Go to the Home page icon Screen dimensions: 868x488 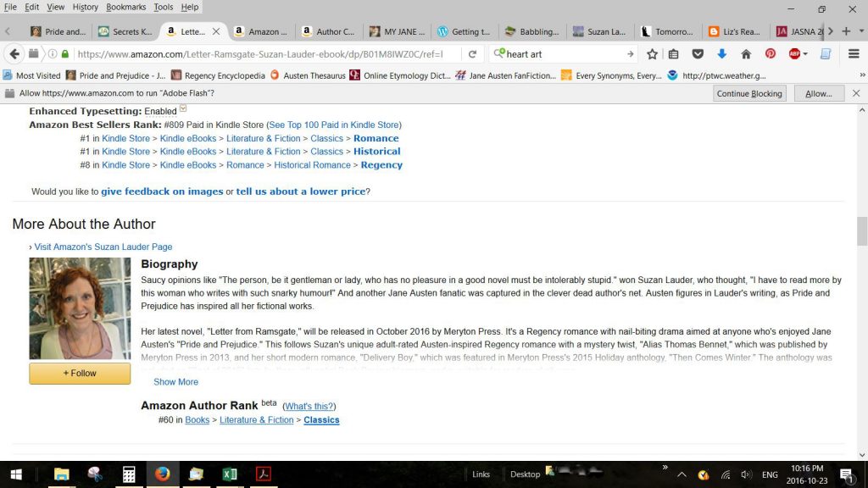tap(746, 54)
